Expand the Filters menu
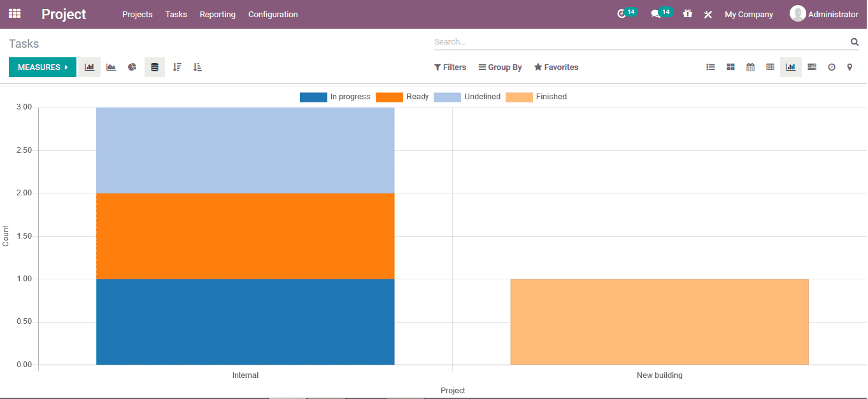 [450, 67]
